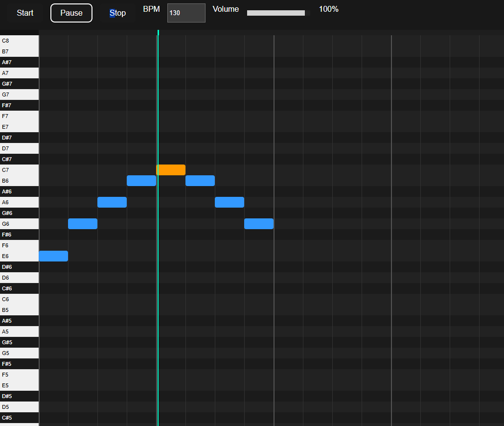The image size is (504, 426).
Task: Select the B6 note after C7
Action: tap(200, 181)
